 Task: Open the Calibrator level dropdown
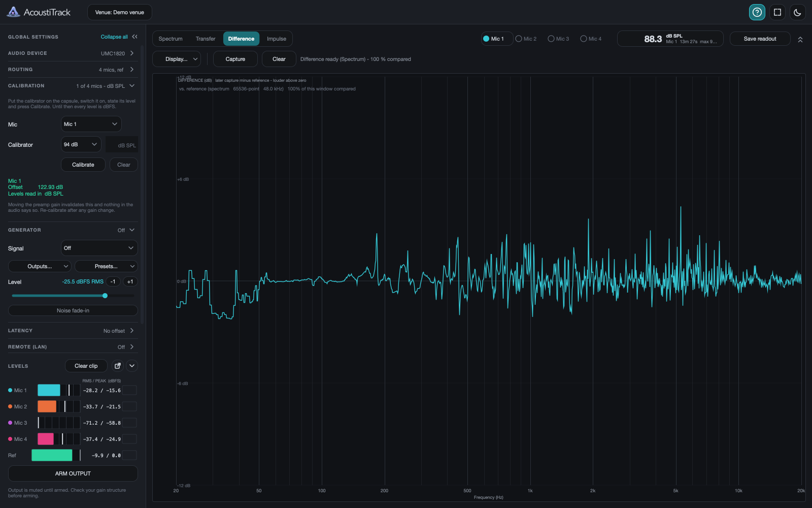pos(81,145)
